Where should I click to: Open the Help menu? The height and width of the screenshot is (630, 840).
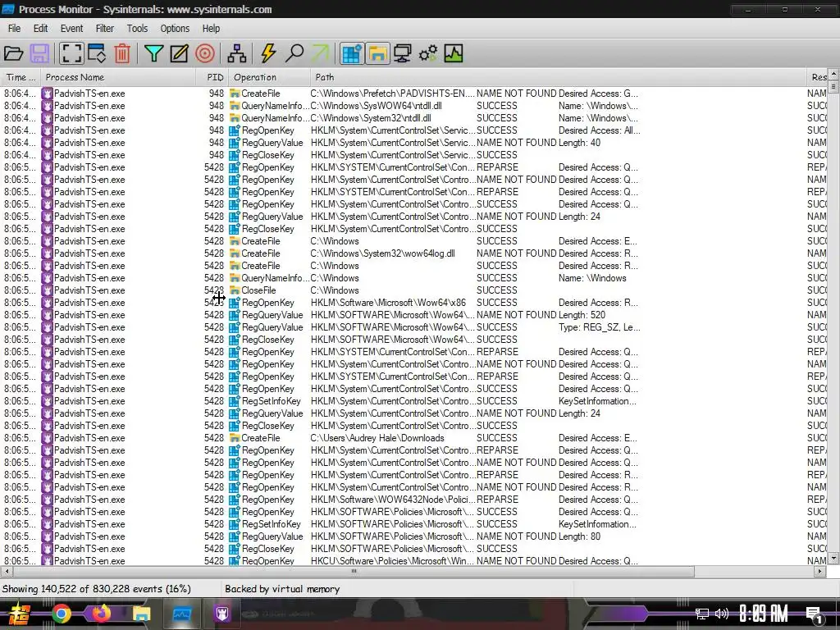pos(211,29)
